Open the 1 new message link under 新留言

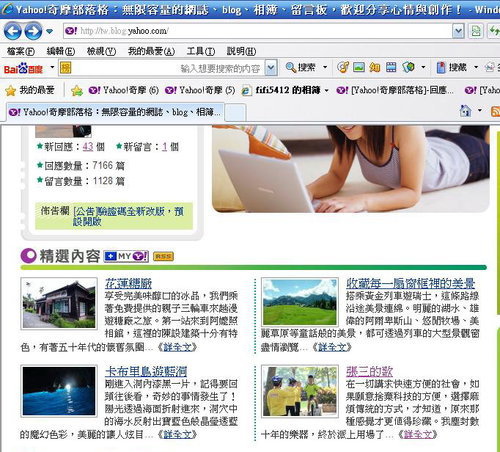click(164, 147)
